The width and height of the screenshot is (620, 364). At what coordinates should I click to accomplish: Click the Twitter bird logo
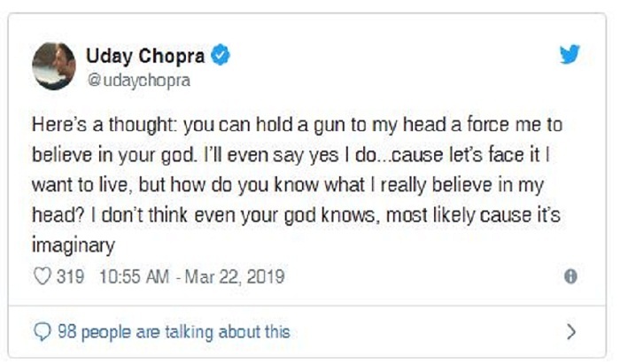[569, 55]
